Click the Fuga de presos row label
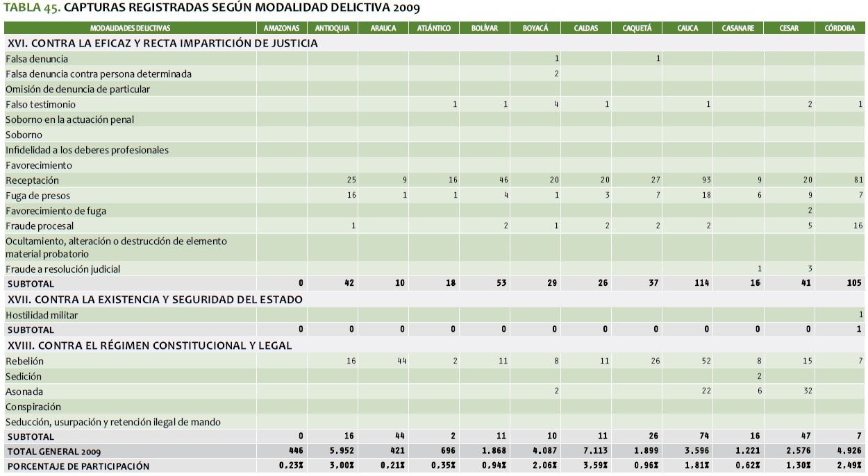 coord(38,196)
